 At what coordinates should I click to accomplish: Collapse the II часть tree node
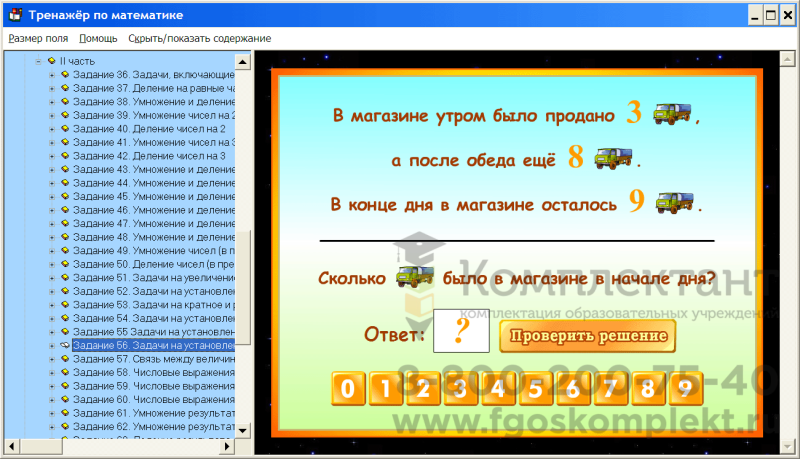[x=38, y=61]
